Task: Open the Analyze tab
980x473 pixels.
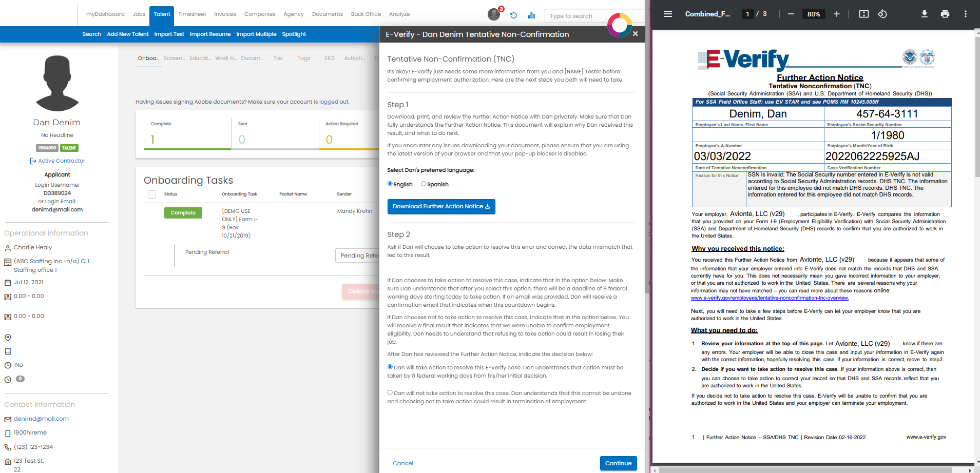Action: point(399,14)
